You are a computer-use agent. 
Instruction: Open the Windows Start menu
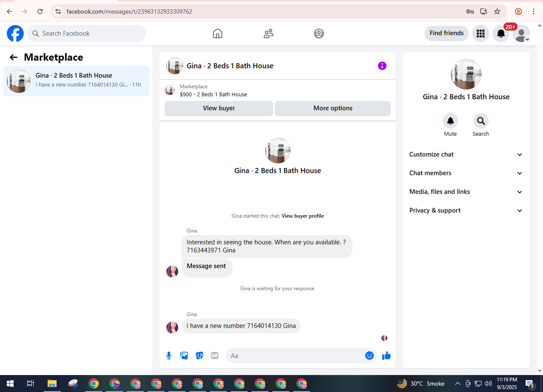pos(9,384)
